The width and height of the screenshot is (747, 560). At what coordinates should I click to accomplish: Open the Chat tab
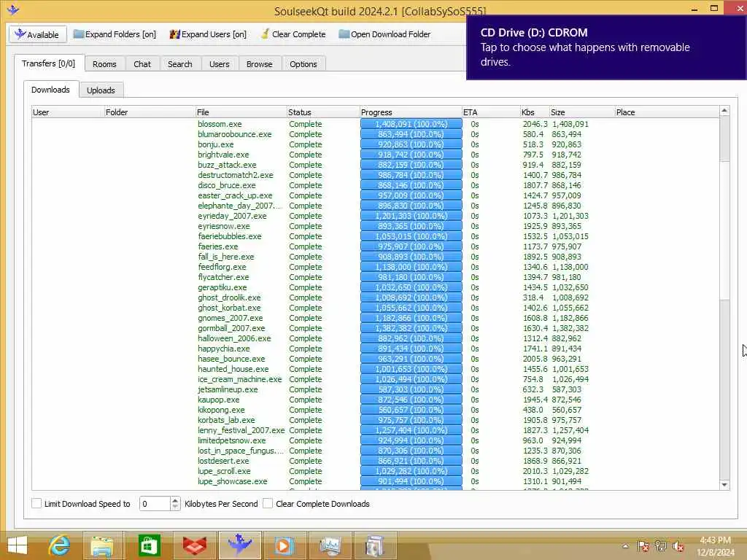(142, 64)
